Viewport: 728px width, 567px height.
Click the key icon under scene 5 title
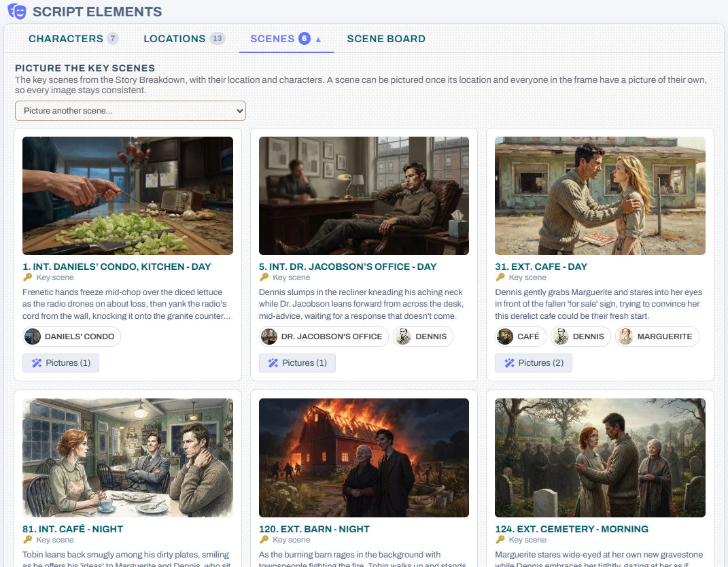pos(264,277)
